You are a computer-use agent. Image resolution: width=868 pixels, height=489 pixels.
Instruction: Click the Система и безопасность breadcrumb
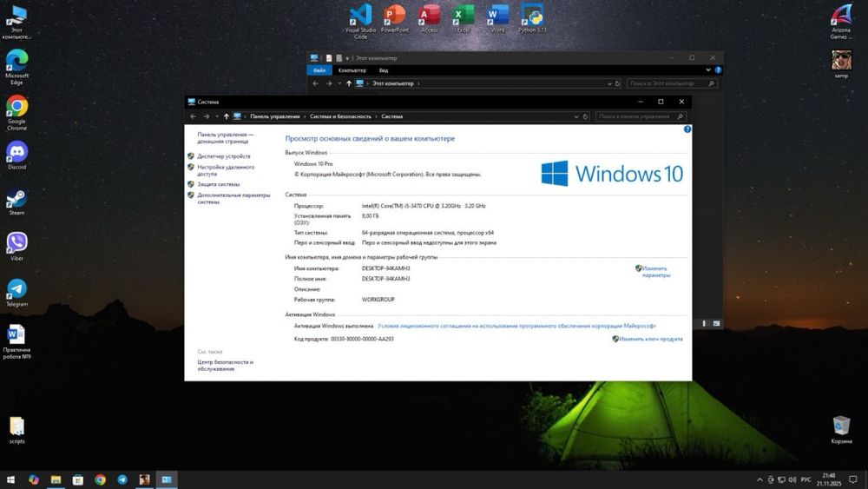[x=340, y=116]
